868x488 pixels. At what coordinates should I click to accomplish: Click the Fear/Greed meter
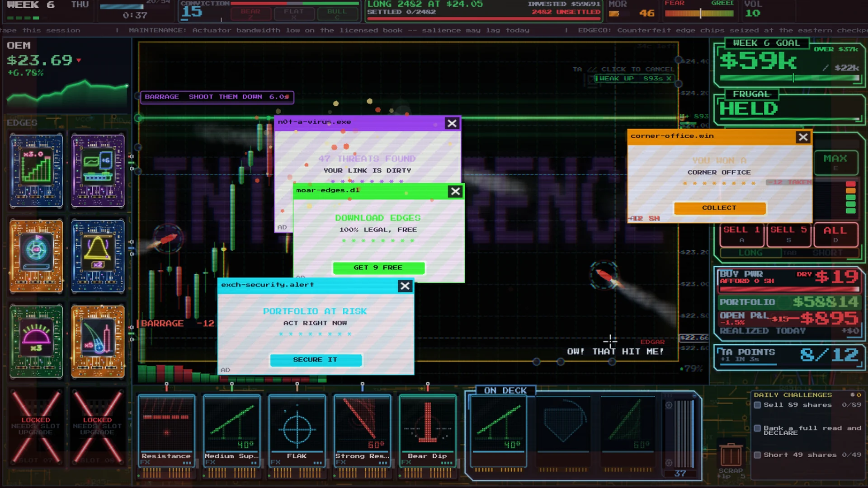pyautogui.click(x=699, y=13)
